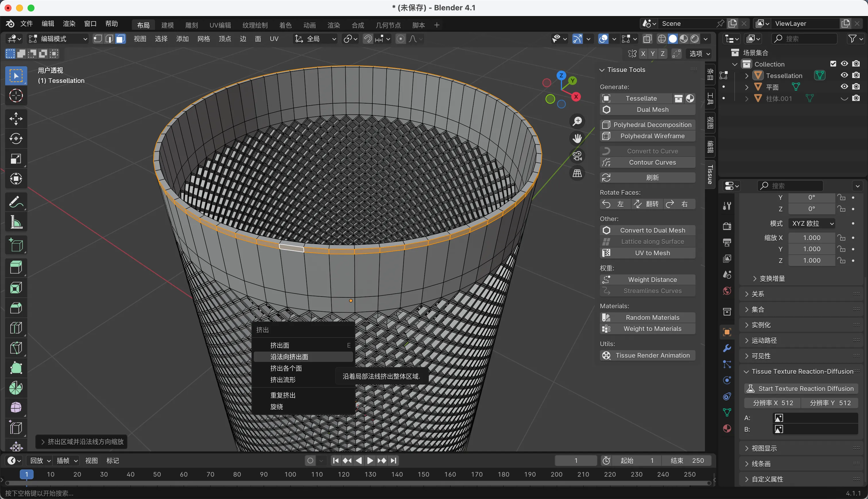868x499 pixels.
Task: Select the Move tool in toolbar
Action: tap(16, 119)
